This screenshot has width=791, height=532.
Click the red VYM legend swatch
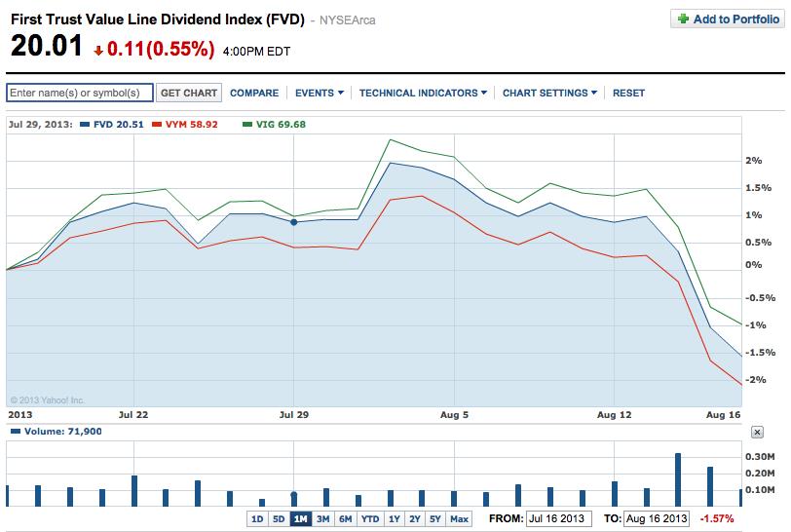point(157,124)
